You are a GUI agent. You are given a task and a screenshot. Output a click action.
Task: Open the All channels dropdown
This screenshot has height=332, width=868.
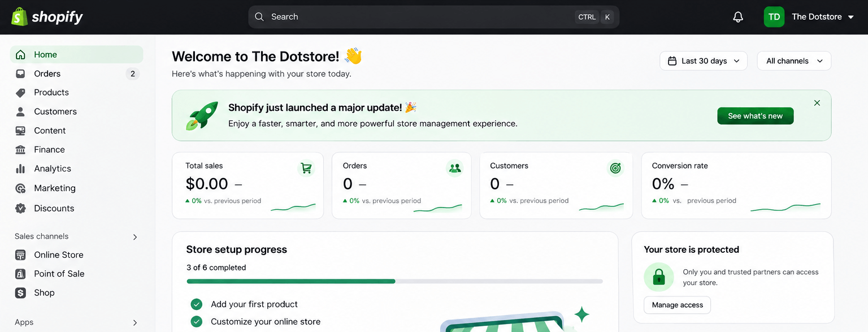pyautogui.click(x=794, y=61)
